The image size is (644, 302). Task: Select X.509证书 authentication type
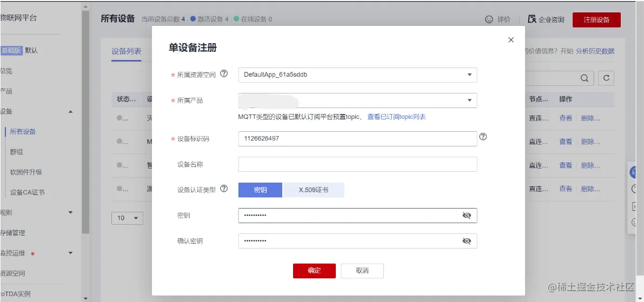coord(314,190)
